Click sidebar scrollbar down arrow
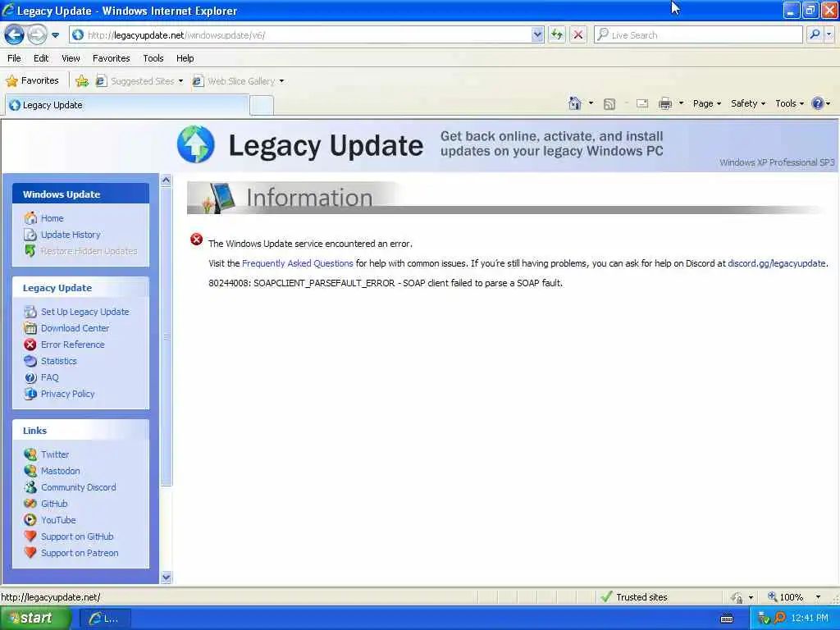The height and width of the screenshot is (630, 840). [x=166, y=577]
